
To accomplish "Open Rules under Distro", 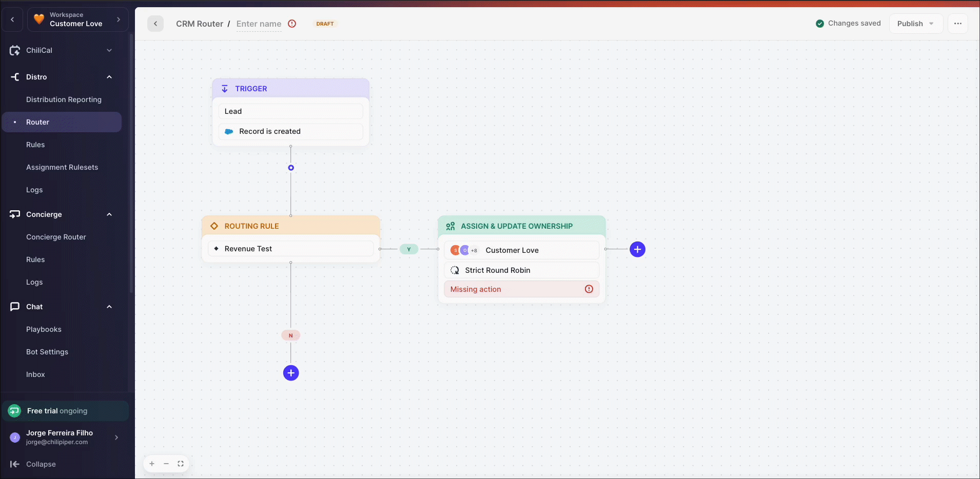I will pyautogui.click(x=35, y=145).
